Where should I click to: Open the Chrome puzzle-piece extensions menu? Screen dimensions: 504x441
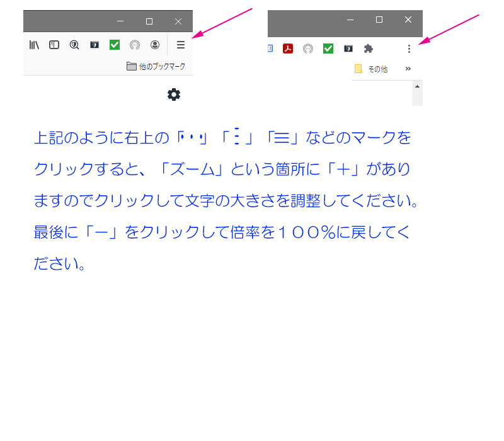[x=369, y=49]
